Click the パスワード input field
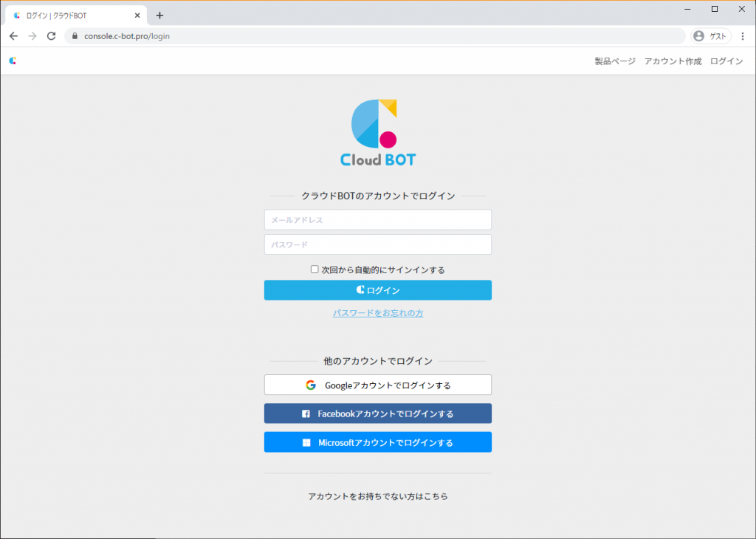The image size is (756, 539). [x=377, y=244]
